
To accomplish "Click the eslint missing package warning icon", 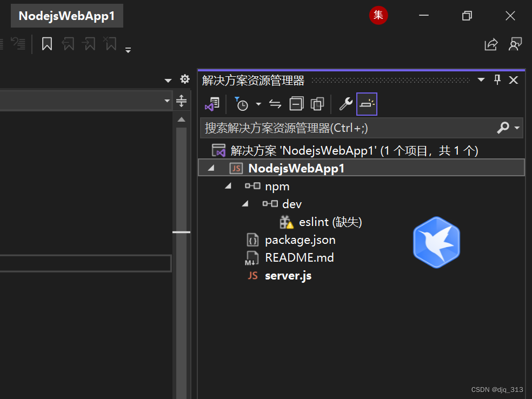I will (x=287, y=222).
